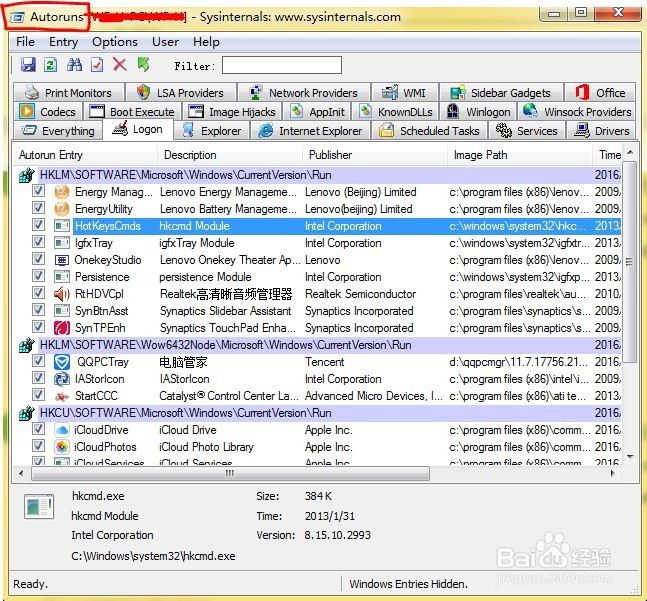Disable the HotKeysCmds autorun checkbox
The image size is (647, 601).
(38, 225)
